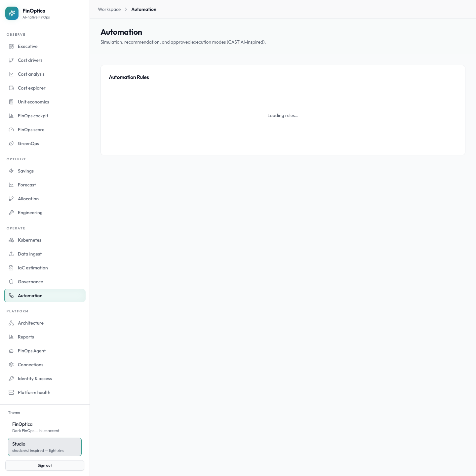Image resolution: width=476 pixels, height=476 pixels.
Task: Click the Governance shield icon
Action: click(x=11, y=282)
